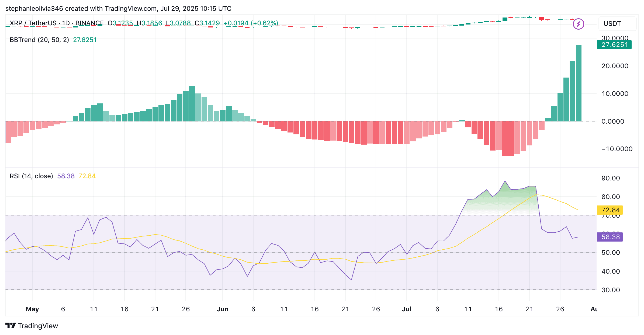Click the tallest green BBTrend bar
This screenshot has width=644, height=335.
(579, 83)
